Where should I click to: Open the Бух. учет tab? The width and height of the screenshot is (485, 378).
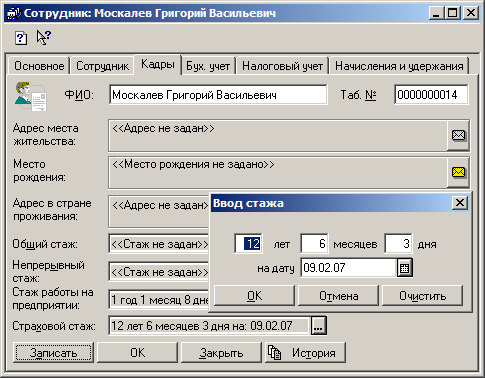(208, 66)
